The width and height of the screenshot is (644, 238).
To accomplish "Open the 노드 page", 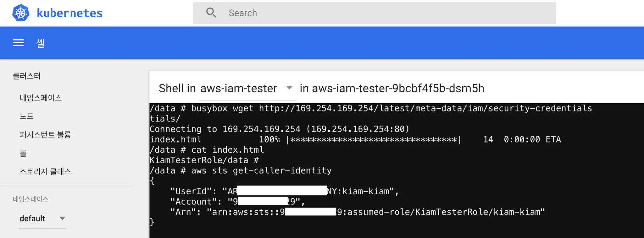I will point(26,116).
